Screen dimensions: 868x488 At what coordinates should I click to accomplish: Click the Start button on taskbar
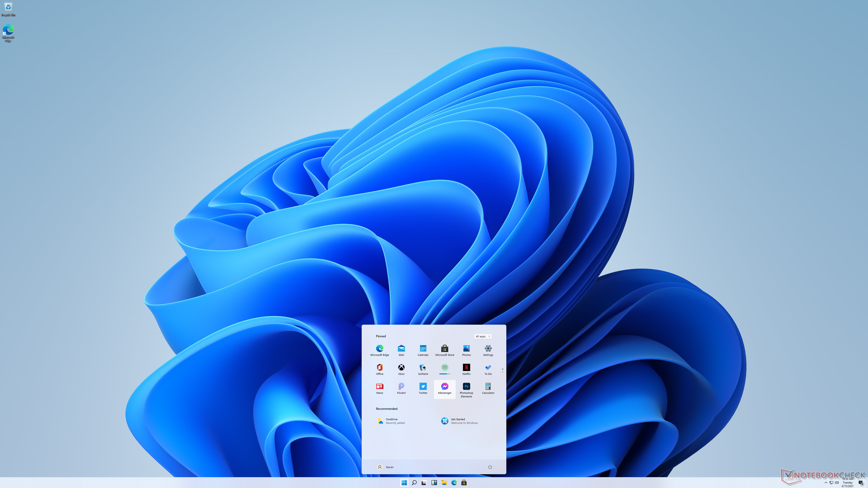(x=403, y=483)
